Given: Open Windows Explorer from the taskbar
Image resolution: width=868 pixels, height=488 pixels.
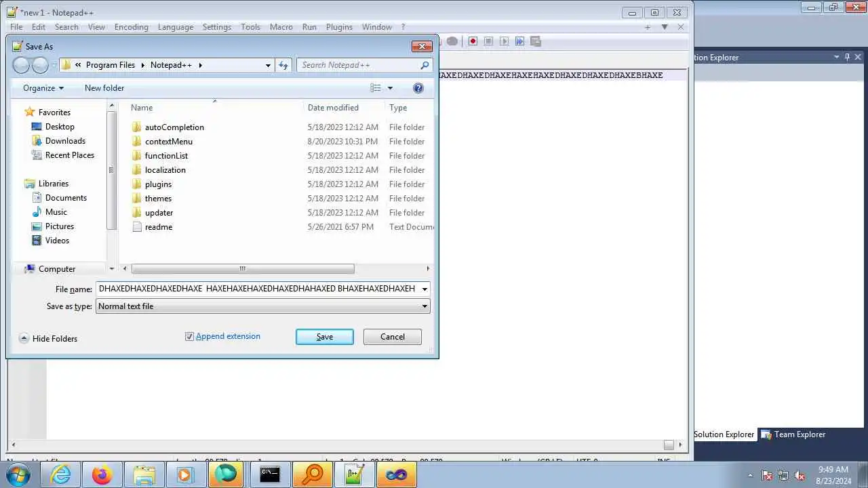Looking at the screenshot, I should [x=144, y=474].
